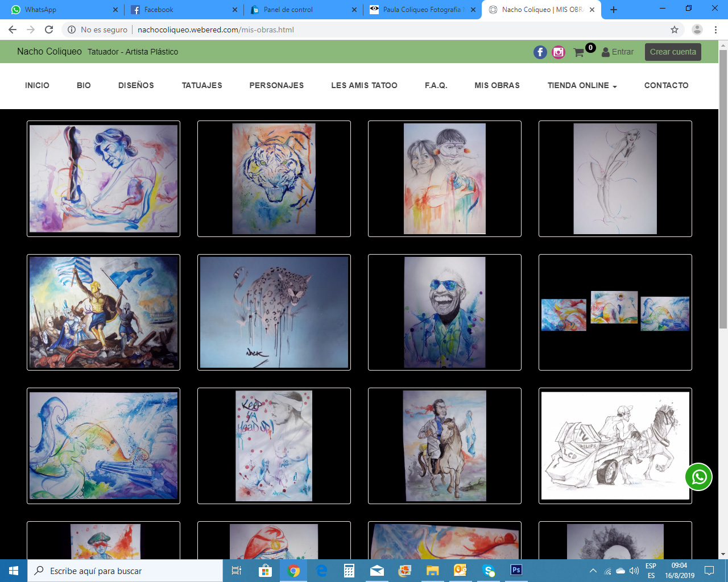
Task: Open the battle scene with flags painting
Action: 104,312
